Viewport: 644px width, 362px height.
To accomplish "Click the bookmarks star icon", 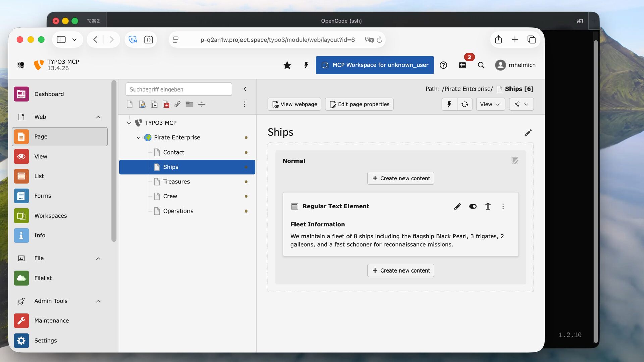I will click(287, 65).
